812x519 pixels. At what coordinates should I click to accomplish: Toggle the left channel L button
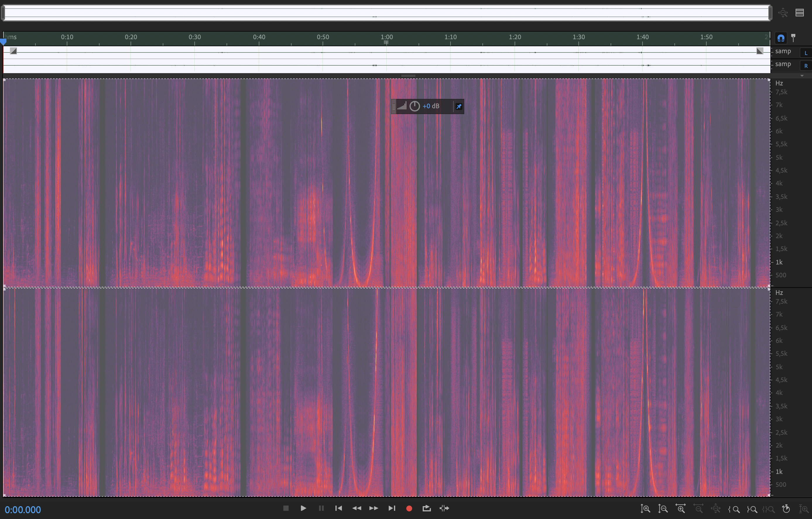point(806,53)
